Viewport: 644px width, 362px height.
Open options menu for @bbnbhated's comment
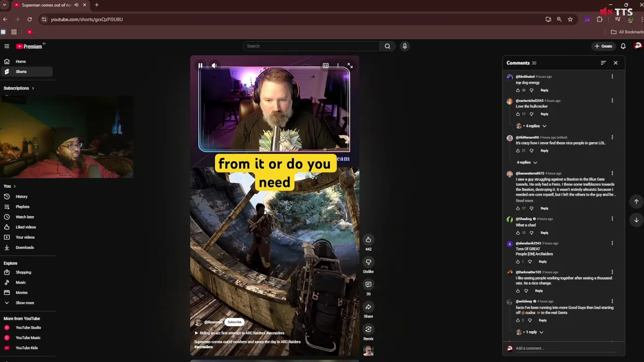[x=612, y=76]
